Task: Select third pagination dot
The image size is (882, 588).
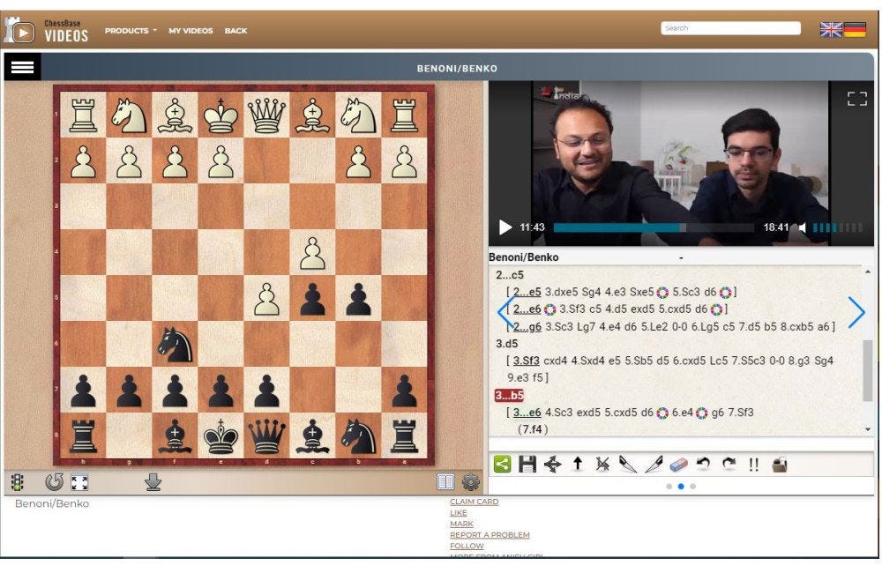Action: [692, 487]
